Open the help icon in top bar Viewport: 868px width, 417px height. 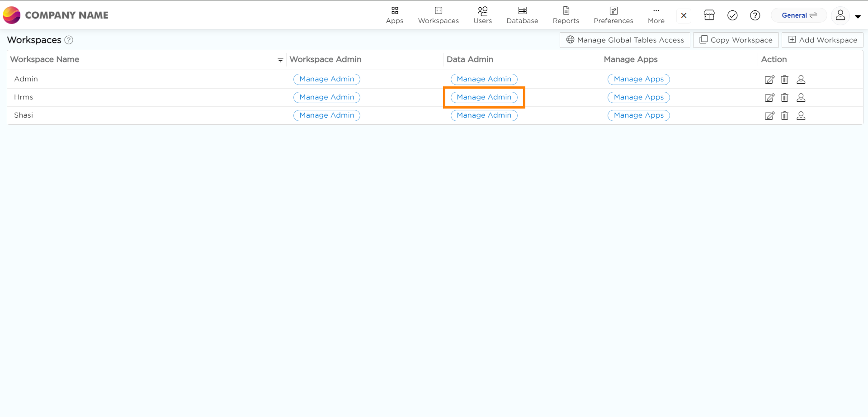pos(755,15)
